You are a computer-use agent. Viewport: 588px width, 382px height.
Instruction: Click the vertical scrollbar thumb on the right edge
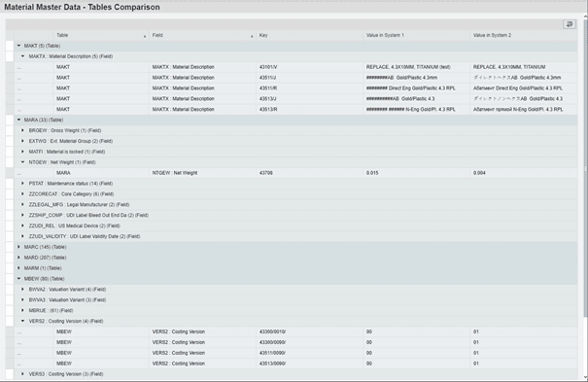click(x=585, y=167)
